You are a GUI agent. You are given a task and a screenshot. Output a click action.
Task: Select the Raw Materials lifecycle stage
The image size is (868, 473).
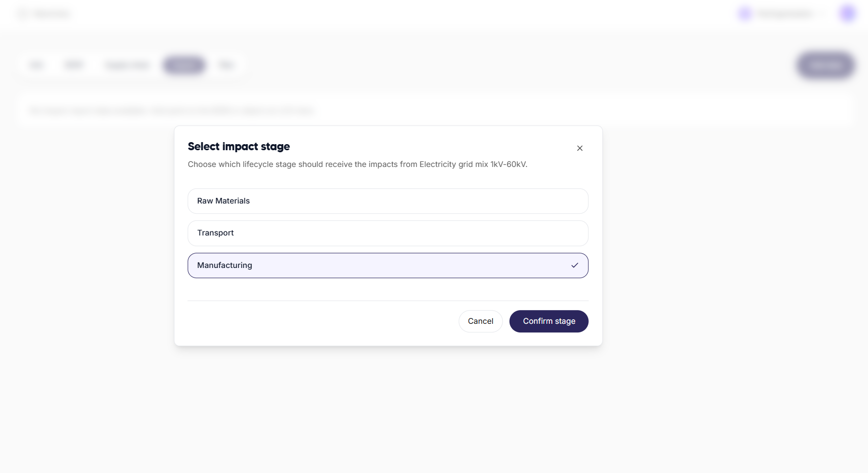coord(388,201)
